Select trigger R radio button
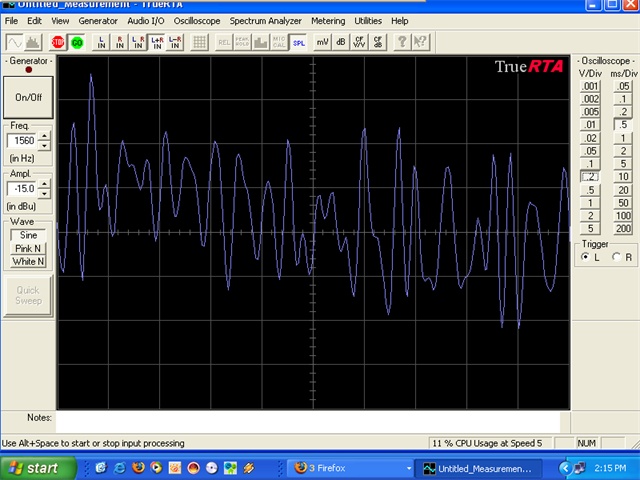The image size is (640, 480). pyautogui.click(x=617, y=257)
